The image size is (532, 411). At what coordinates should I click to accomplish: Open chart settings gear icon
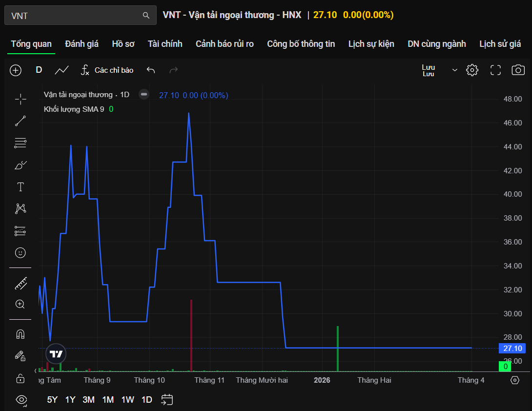(472, 70)
